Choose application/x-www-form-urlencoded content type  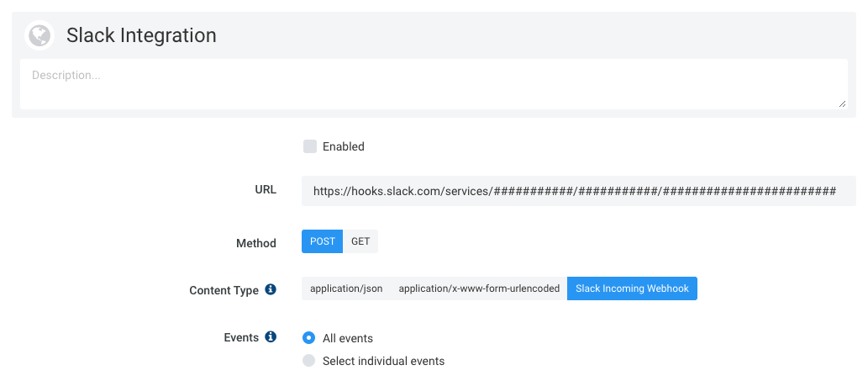(479, 288)
